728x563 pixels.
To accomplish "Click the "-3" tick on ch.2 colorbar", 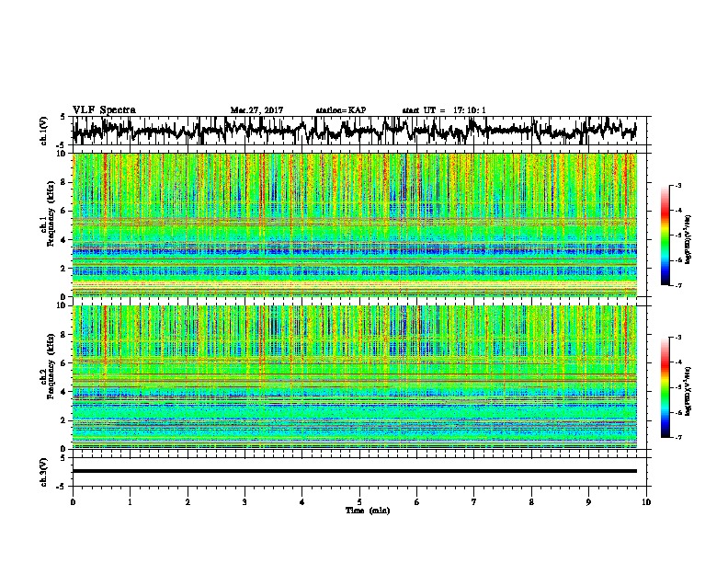I will tap(678, 338).
